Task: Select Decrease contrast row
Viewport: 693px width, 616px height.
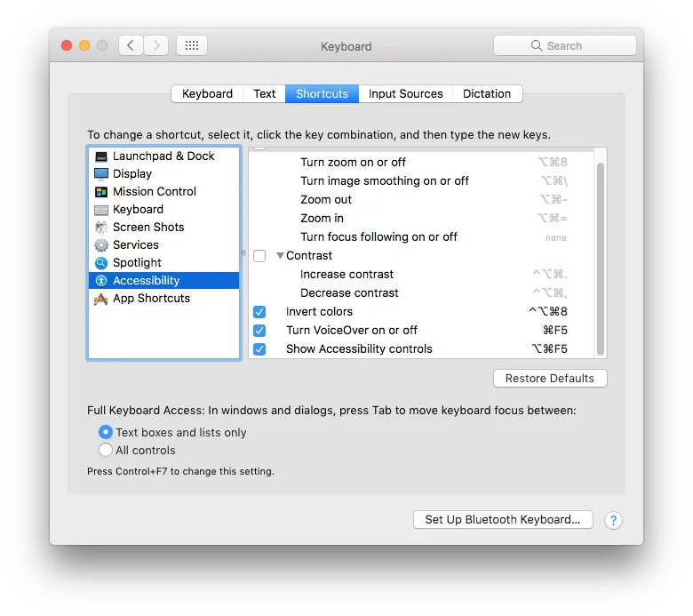Action: (421, 293)
